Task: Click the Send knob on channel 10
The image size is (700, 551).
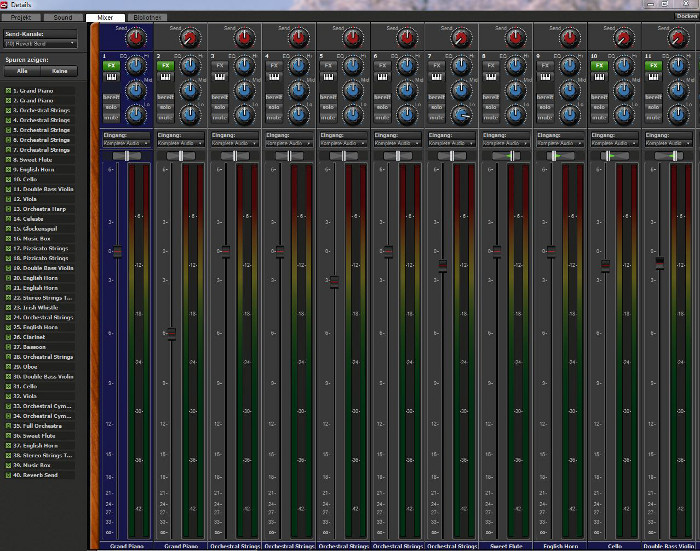Action: (x=624, y=38)
